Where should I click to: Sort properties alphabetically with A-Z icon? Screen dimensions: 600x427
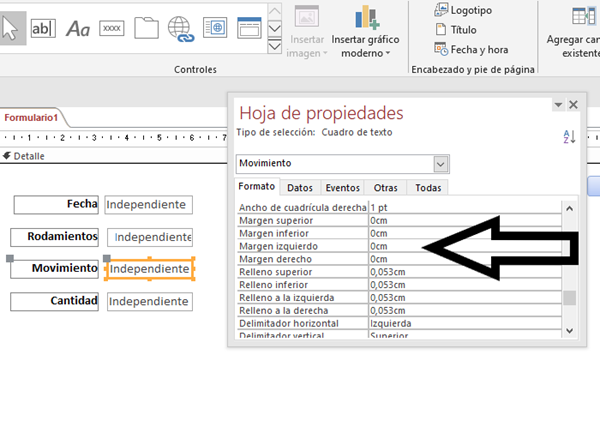pyautogui.click(x=569, y=137)
